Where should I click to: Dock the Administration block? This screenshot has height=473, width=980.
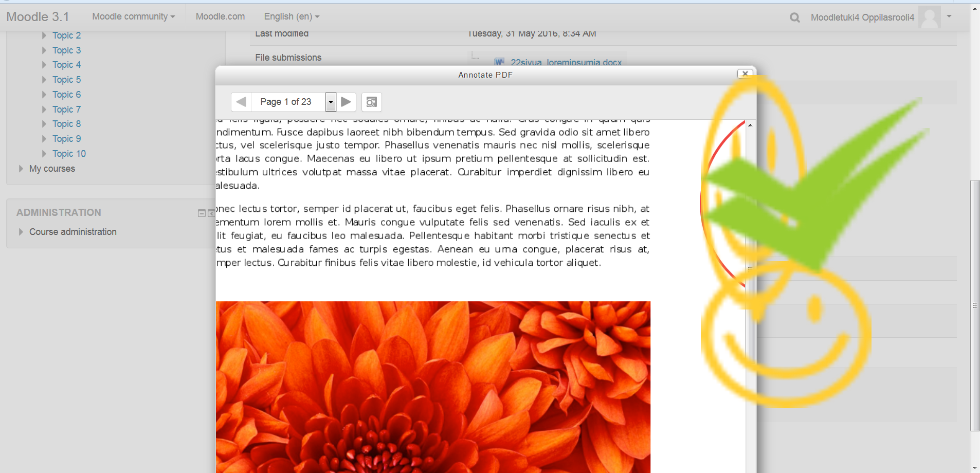point(211,213)
